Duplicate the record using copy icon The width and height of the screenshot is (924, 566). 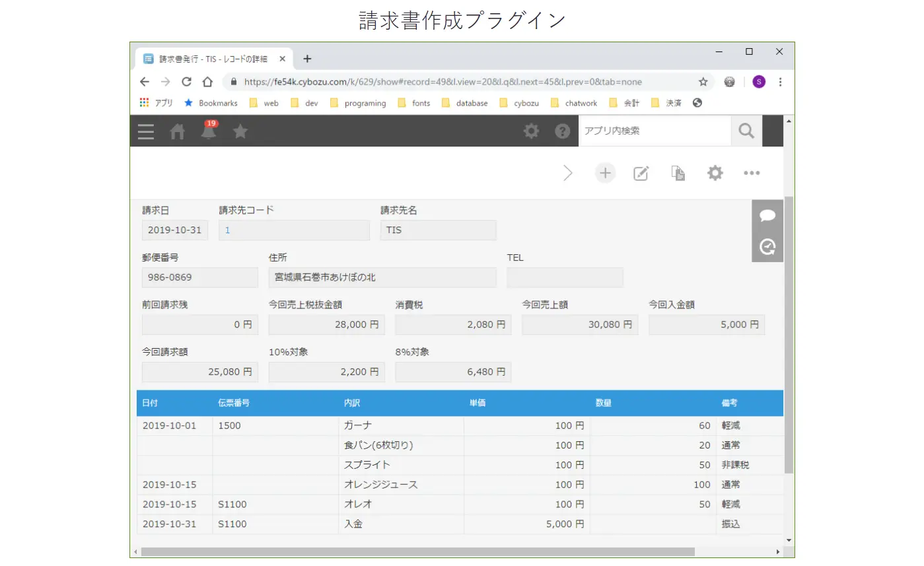[678, 173]
